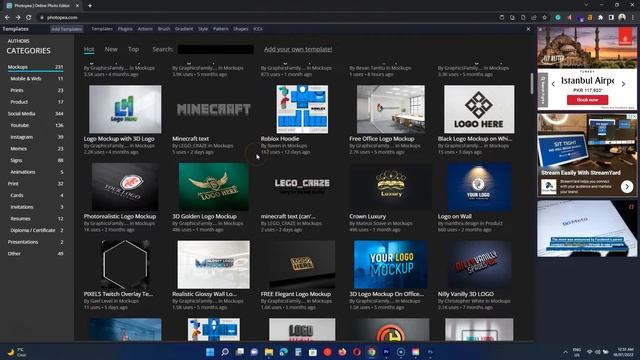Open Photoshop from taskbar
Screen dimensions: 640x360
tap(430, 352)
